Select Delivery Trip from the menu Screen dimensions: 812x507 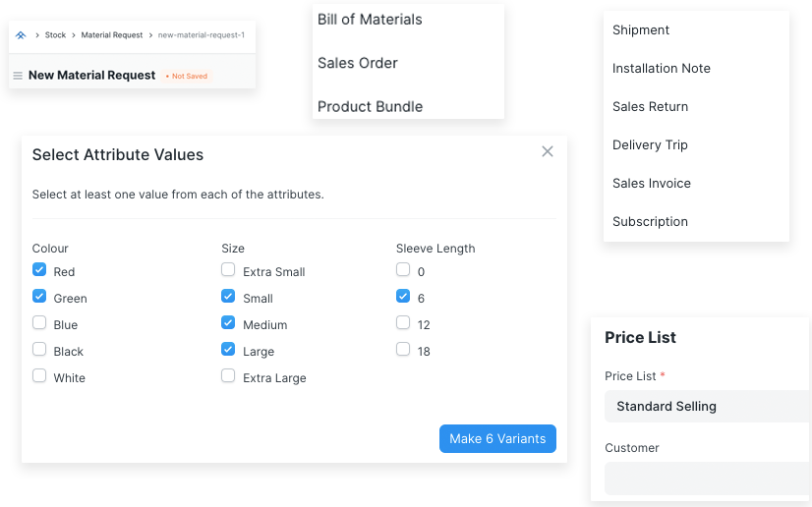650,144
